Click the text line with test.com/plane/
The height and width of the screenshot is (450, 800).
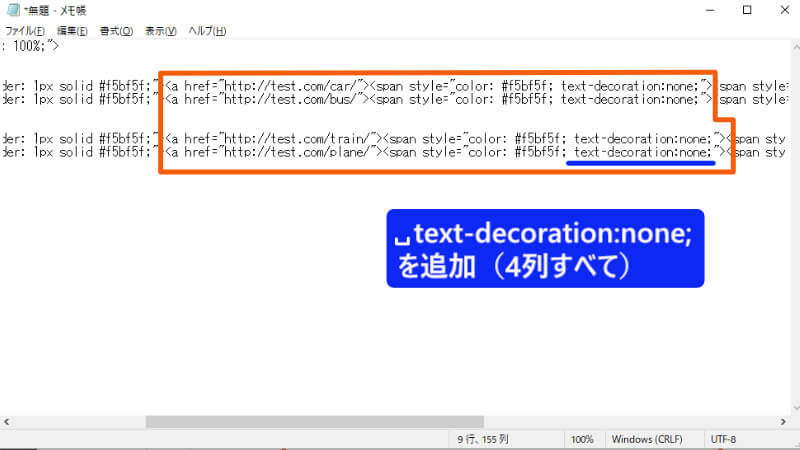(x=395, y=152)
